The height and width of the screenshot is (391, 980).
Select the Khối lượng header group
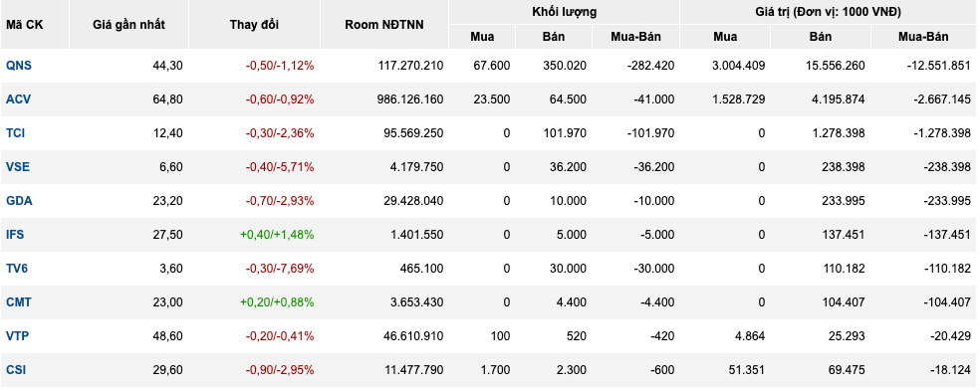565,12
